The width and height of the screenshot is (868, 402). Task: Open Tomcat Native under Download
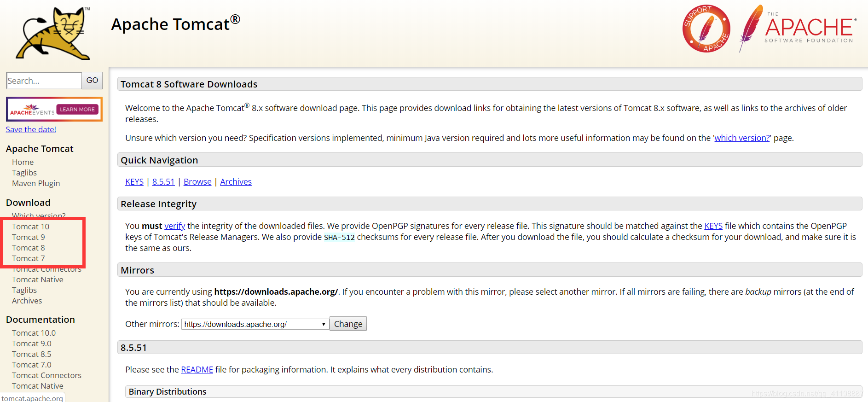(x=38, y=280)
